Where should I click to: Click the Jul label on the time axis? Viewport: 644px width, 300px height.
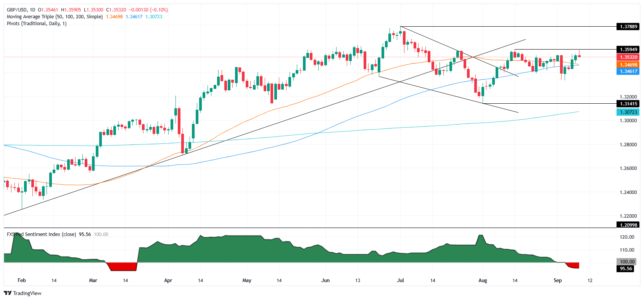pos(401,280)
